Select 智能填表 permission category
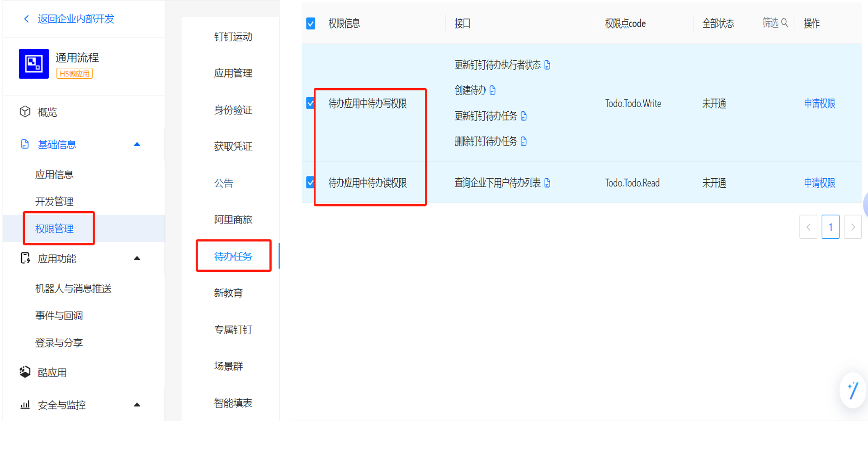The width and height of the screenshot is (868, 455). point(233,403)
